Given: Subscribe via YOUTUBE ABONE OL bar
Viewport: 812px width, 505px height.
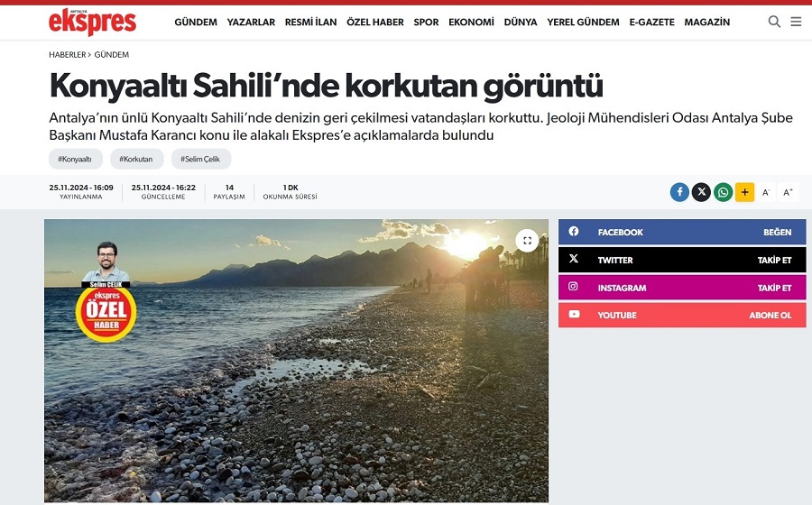Looking at the screenshot, I should (682, 315).
